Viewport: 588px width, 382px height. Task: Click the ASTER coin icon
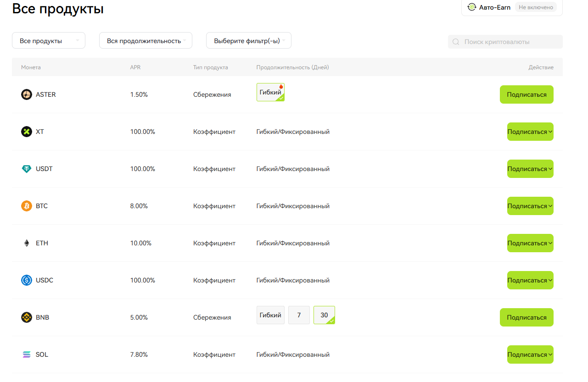27,94
